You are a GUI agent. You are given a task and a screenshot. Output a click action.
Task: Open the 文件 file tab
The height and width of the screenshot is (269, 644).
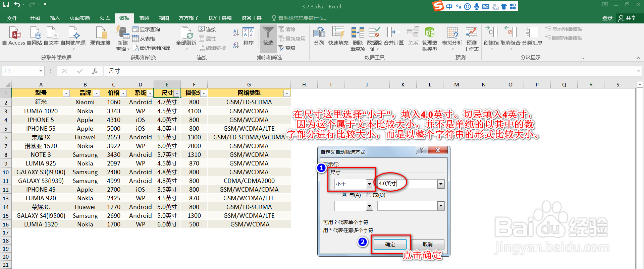point(12,18)
